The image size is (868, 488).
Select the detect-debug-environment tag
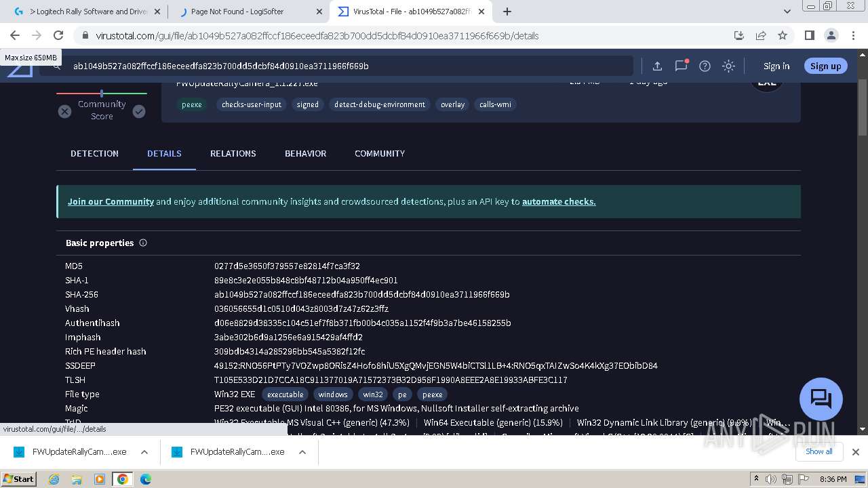[380, 104]
